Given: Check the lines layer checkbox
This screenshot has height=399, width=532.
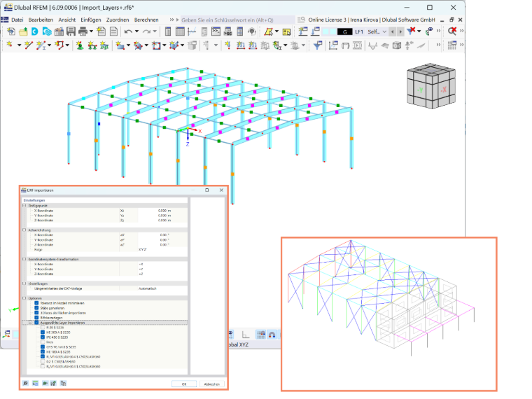Looking at the screenshot, I should point(43,342).
